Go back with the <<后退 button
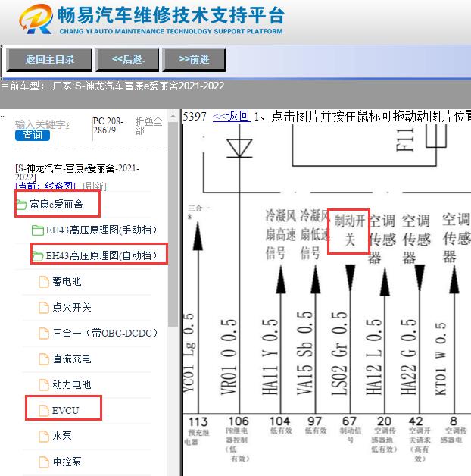Screen dimensions: 471x476 127,59
